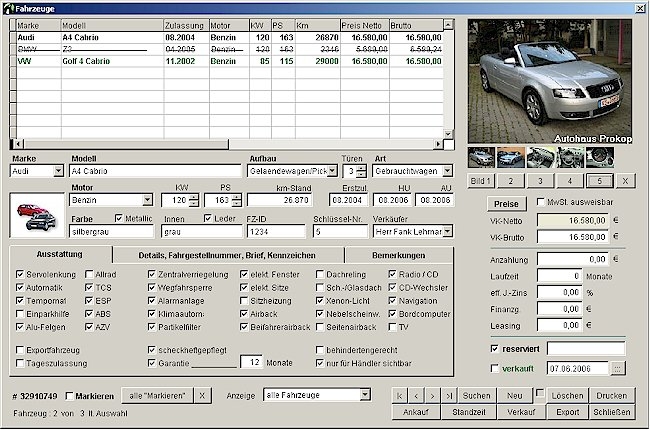650x430 pixels.
Task: Open date picker next to verkauft date
Action: point(617,368)
